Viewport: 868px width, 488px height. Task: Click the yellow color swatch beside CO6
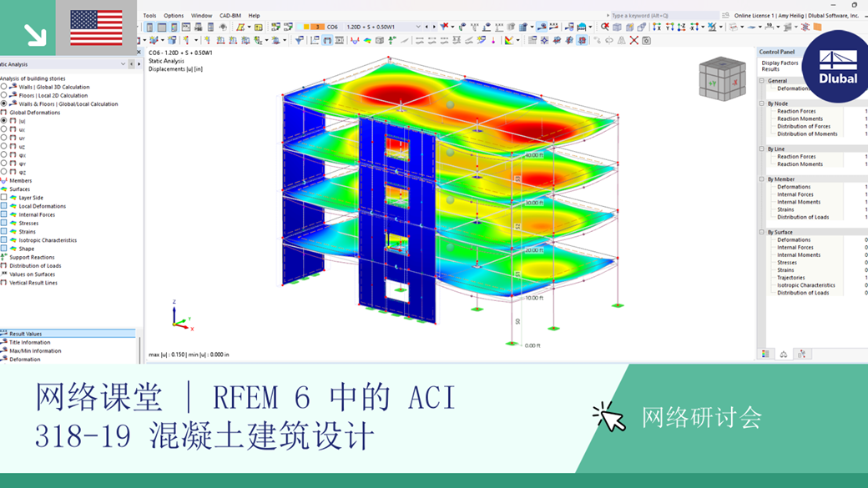pyautogui.click(x=306, y=27)
